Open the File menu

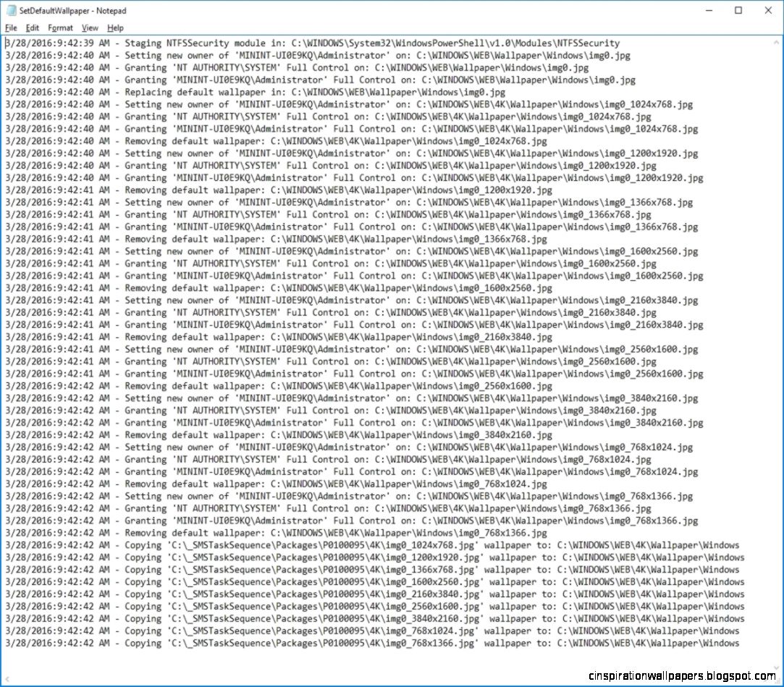click(11, 28)
